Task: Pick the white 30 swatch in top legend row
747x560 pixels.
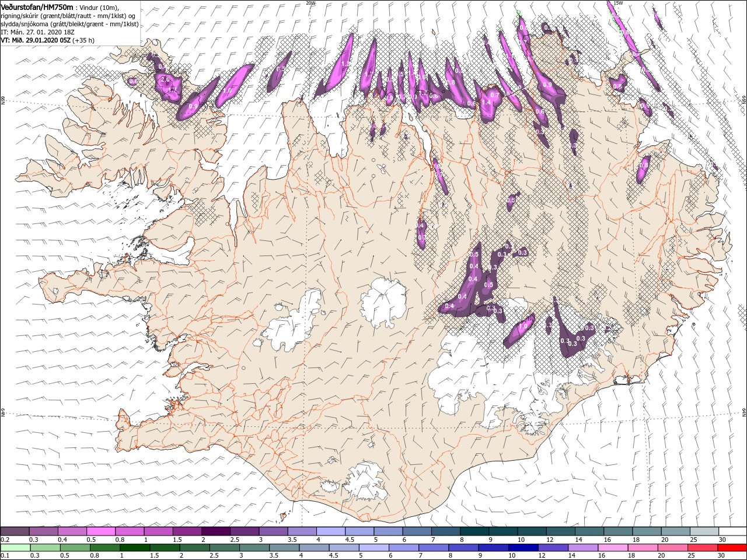Action: coord(732,531)
